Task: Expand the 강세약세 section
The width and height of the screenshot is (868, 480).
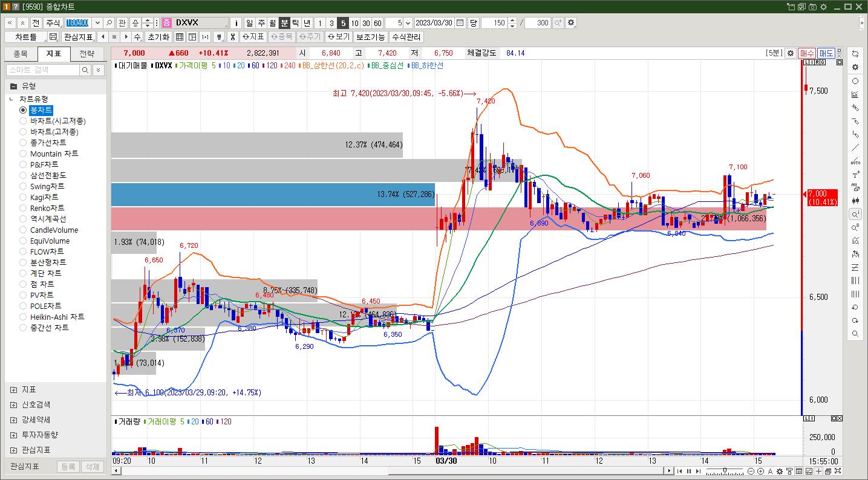Action: coord(13,420)
